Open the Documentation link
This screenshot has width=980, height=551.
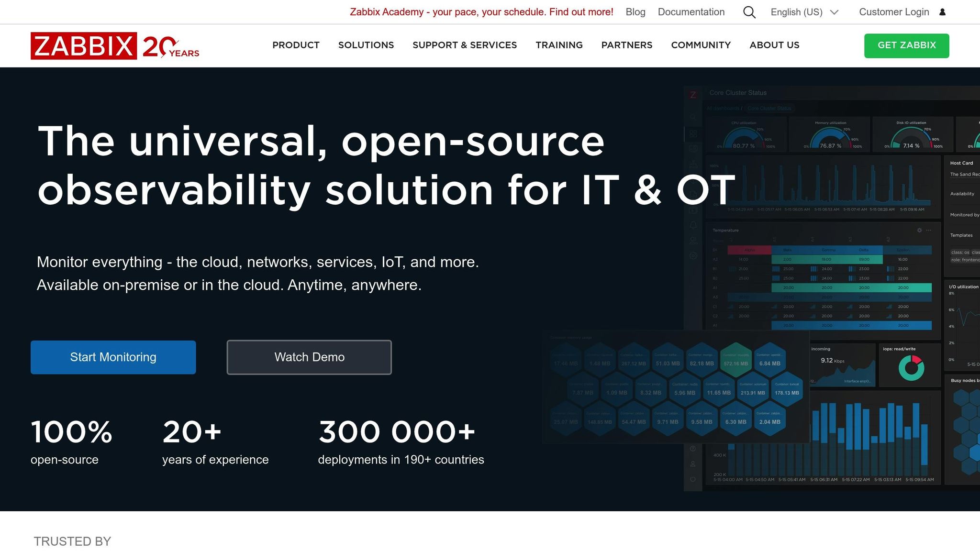pos(691,12)
